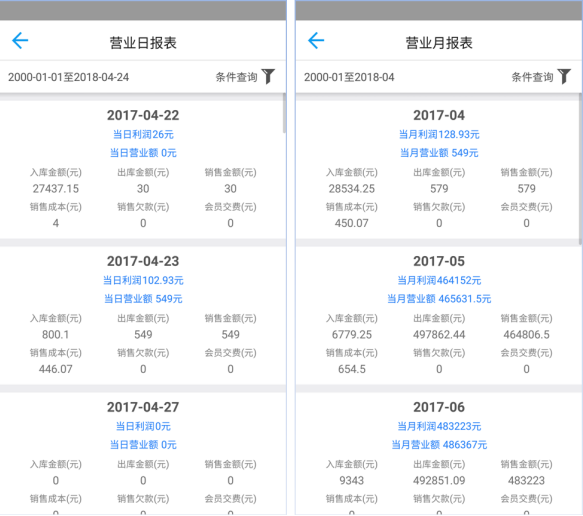This screenshot has width=583, height=516.
Task: Click the monthly report scrollbar thumb
Action: pos(580,169)
